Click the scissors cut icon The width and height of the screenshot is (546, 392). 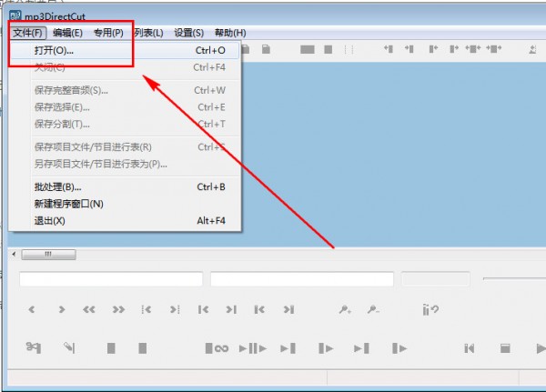34,347
